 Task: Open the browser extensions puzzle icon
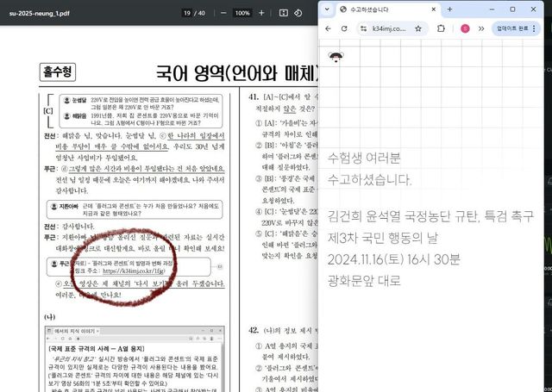click(442, 28)
